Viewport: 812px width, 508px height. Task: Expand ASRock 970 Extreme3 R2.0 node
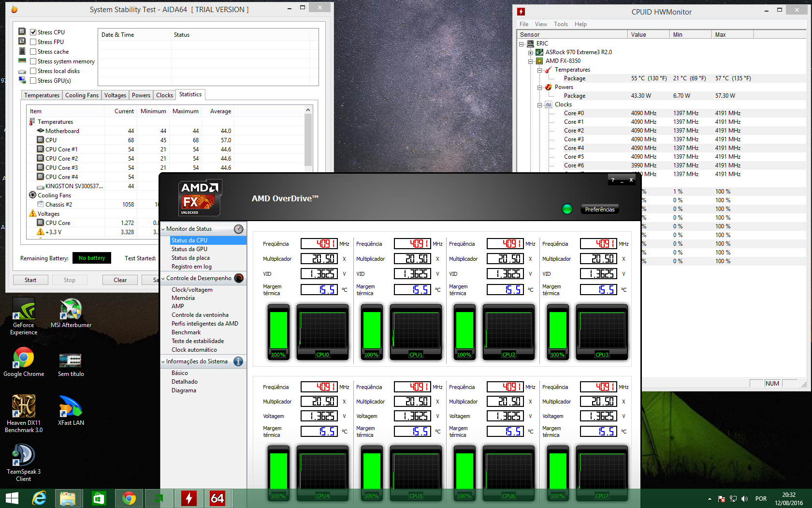[530, 52]
